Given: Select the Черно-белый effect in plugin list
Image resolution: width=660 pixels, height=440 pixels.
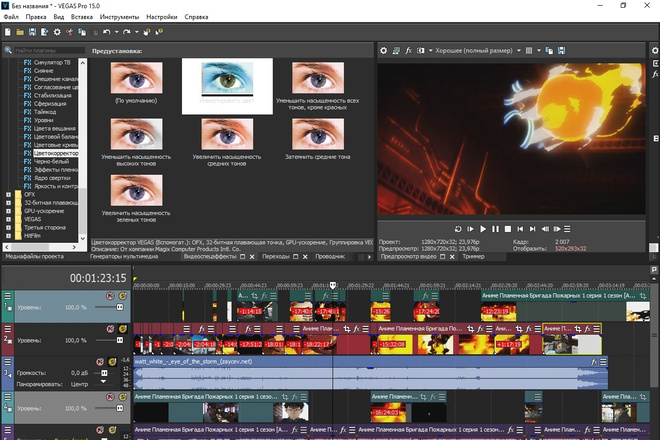Looking at the screenshot, I should click(51, 161).
